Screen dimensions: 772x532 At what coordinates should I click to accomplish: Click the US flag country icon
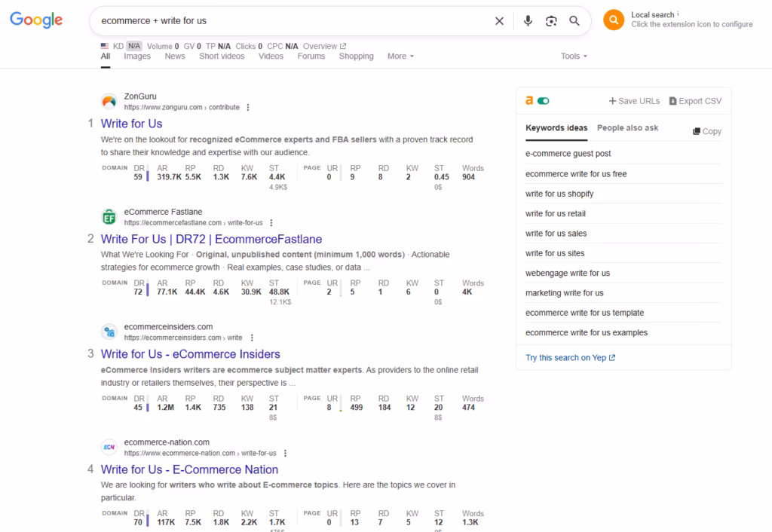[x=105, y=46]
